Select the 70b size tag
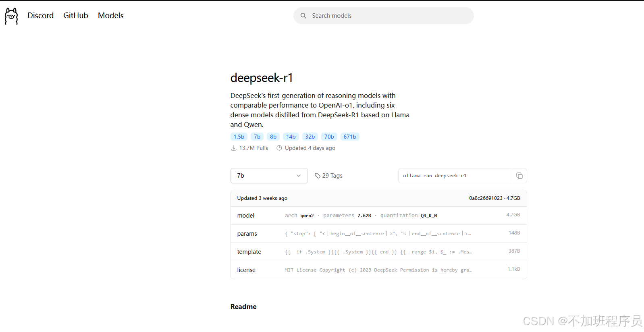Viewport: 644px width, 332px height. (329, 137)
